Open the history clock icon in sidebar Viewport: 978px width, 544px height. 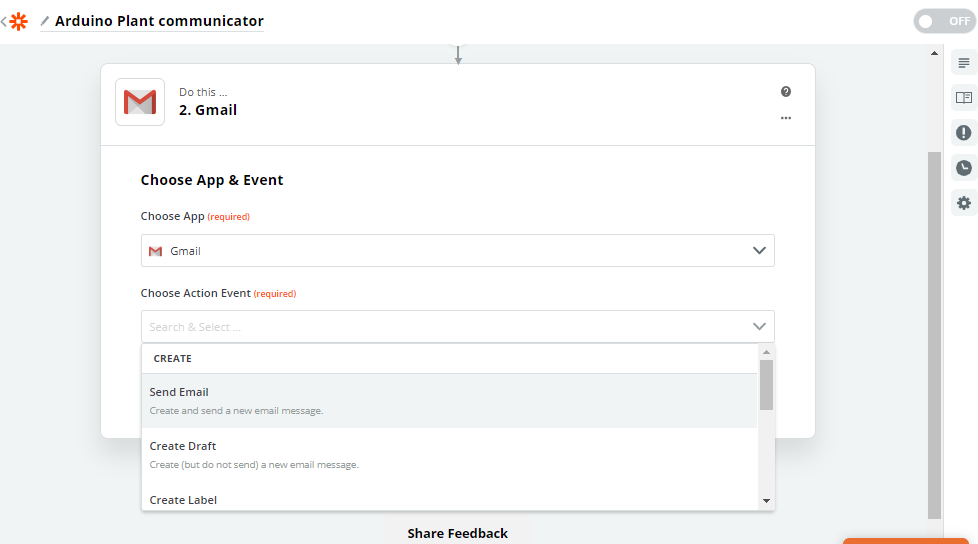pos(963,168)
